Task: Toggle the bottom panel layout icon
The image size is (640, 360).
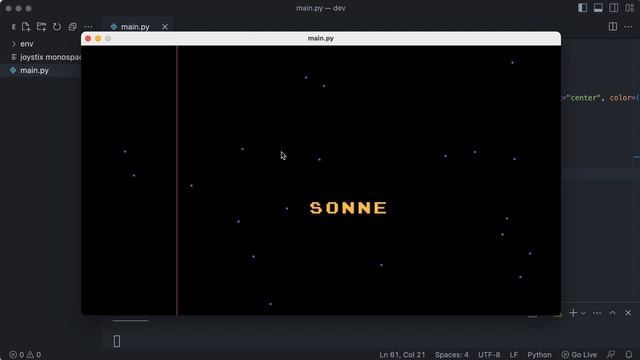Action: 598,8
